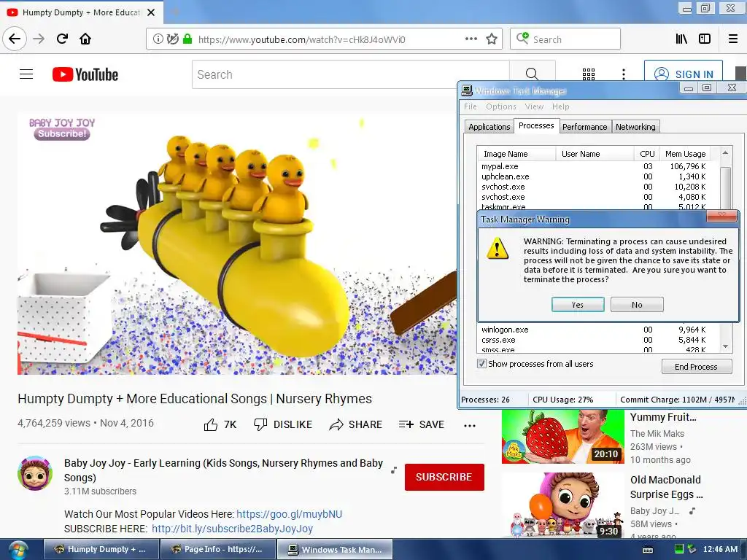Click the Baby Joy Joy channel avatar
Image resolution: width=747 pixels, height=560 pixels.
point(35,473)
